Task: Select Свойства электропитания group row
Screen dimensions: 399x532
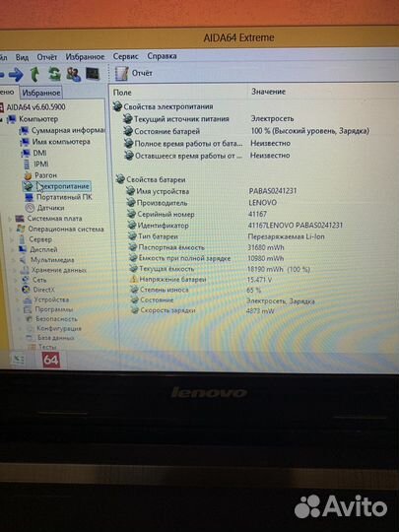Action: (164, 106)
